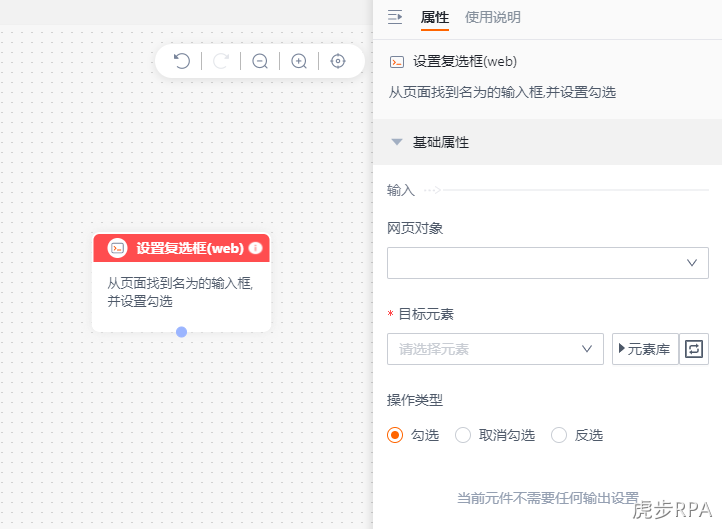Collapse the 基础属性 section
This screenshot has width=722, height=529.
pyautogui.click(x=396, y=142)
